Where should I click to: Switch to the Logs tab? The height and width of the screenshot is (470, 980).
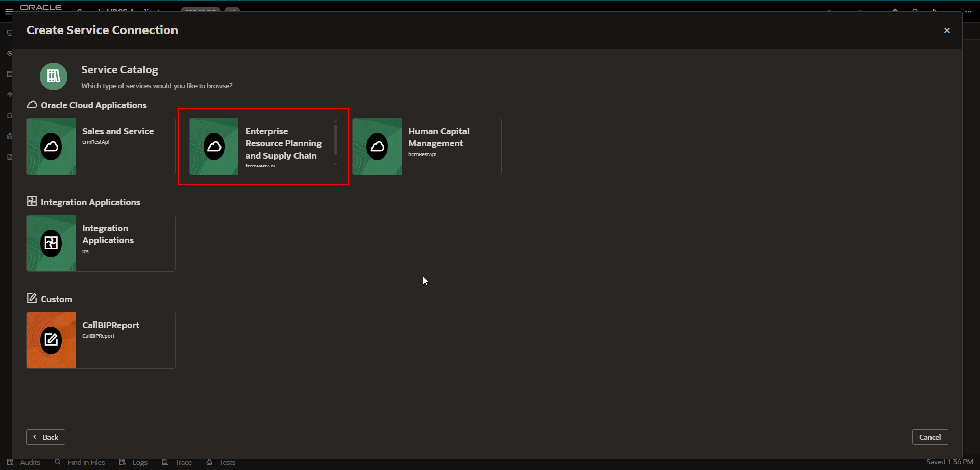coord(133,462)
